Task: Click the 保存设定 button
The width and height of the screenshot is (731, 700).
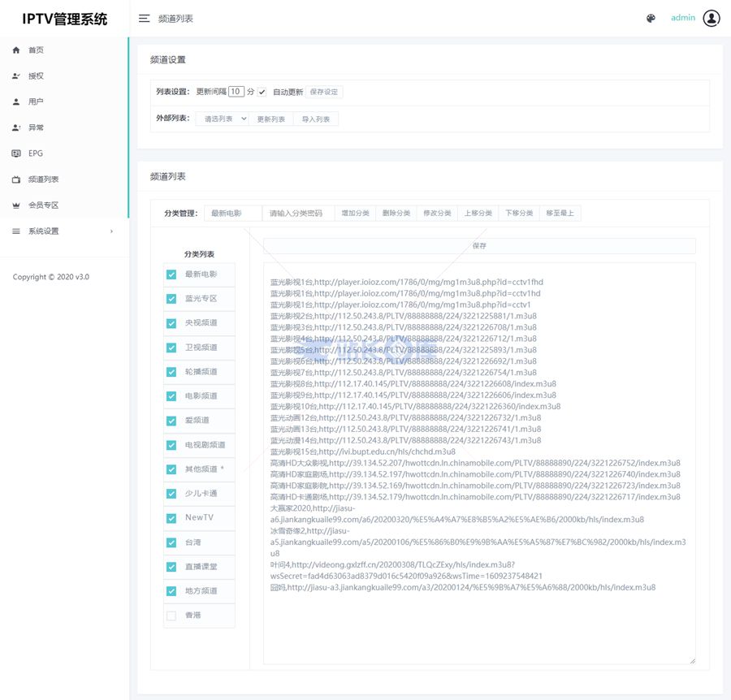Action: pyautogui.click(x=324, y=93)
